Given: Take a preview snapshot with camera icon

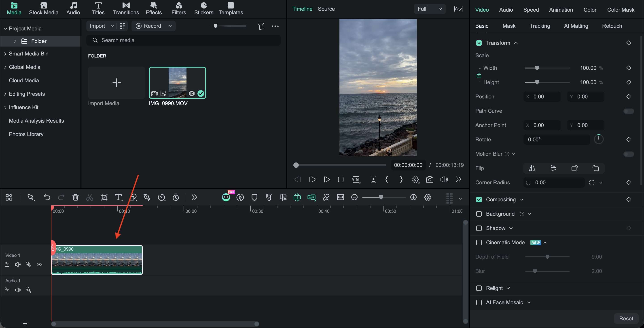Looking at the screenshot, I should pos(430,180).
